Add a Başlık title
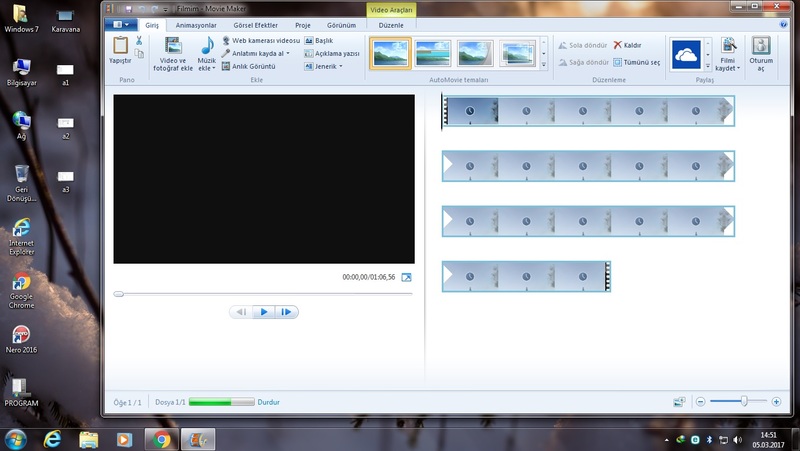This screenshot has width=800, height=451. [x=319, y=40]
